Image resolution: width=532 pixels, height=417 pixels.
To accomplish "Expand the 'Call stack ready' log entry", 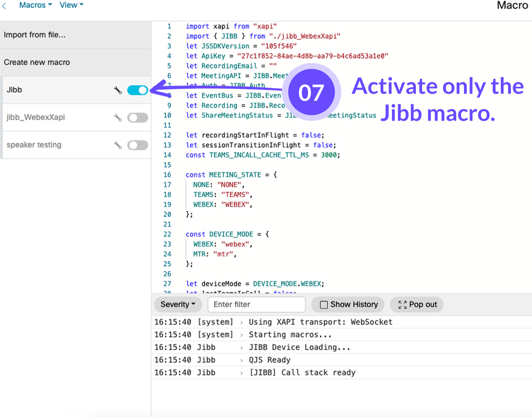I will point(242,373).
